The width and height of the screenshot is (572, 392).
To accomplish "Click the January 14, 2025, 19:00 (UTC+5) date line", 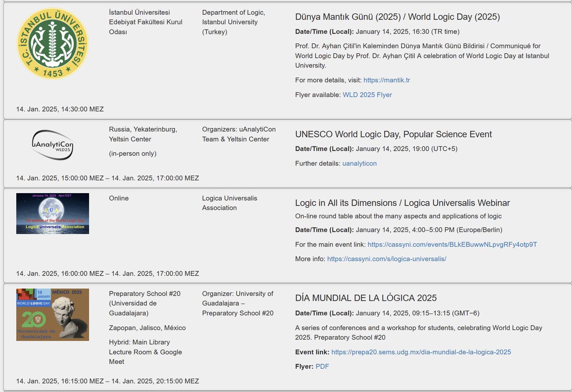I will (x=376, y=149).
